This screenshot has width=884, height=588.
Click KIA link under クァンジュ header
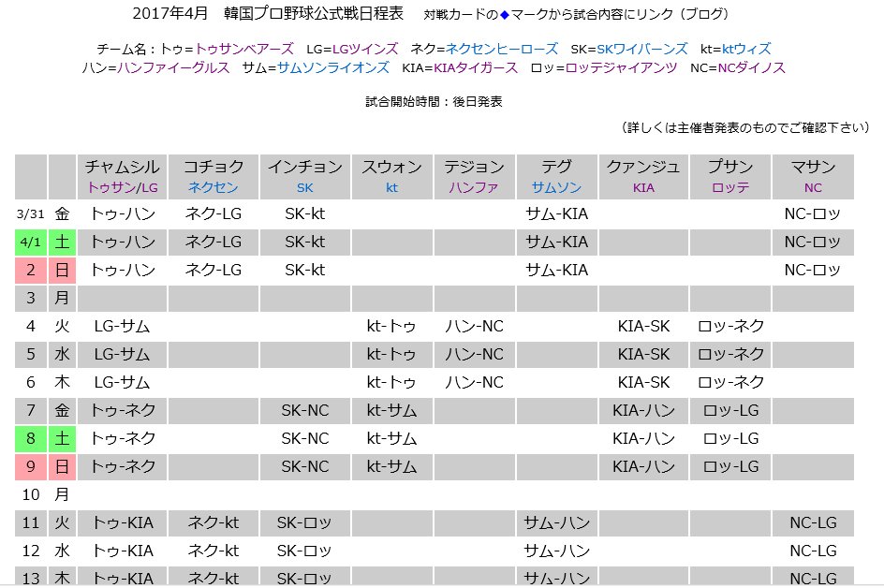click(x=643, y=188)
